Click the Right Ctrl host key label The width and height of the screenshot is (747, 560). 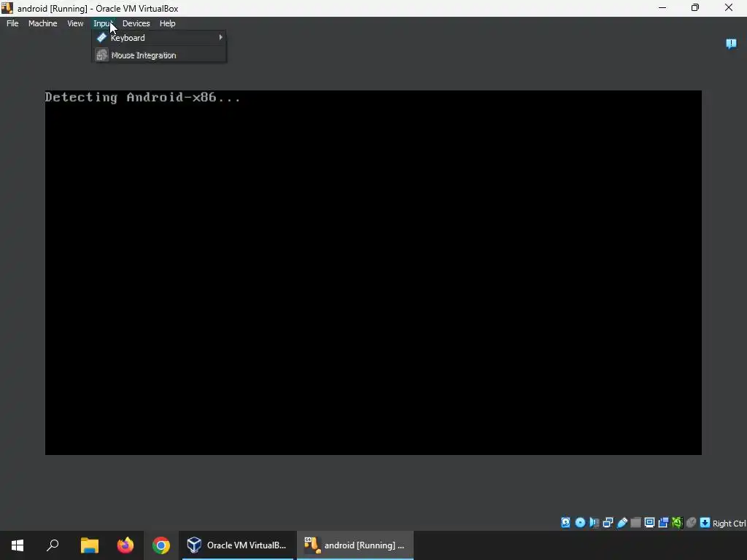(729, 524)
